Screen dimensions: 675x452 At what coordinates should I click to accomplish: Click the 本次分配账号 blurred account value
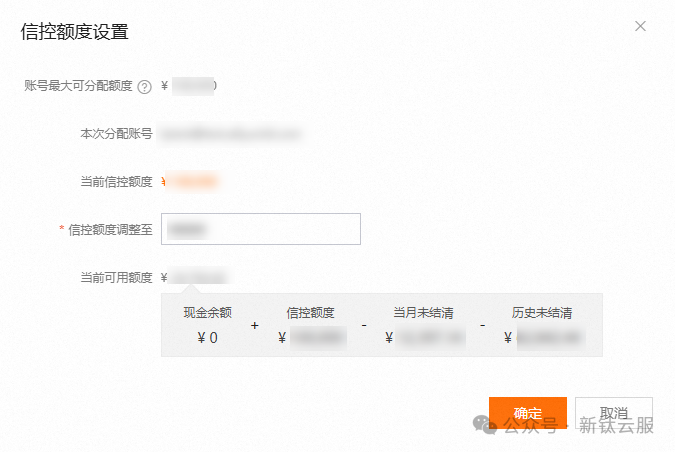click(231, 134)
